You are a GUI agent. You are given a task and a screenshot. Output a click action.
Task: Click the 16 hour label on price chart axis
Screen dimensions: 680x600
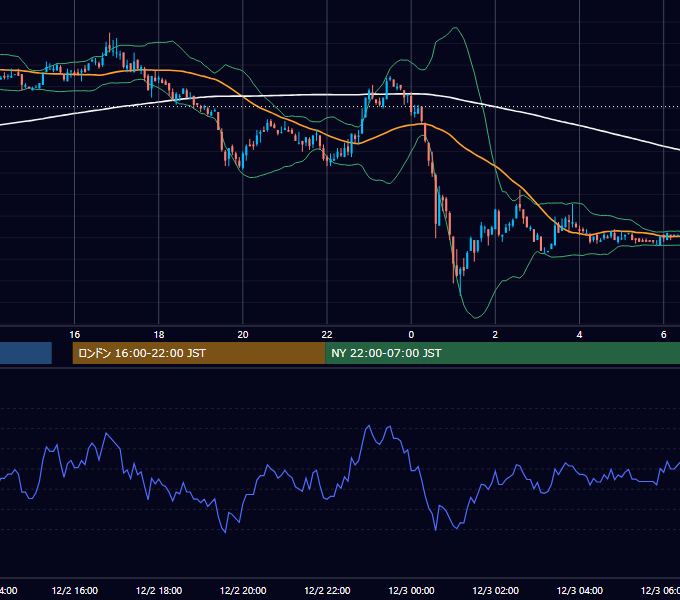click(x=75, y=335)
